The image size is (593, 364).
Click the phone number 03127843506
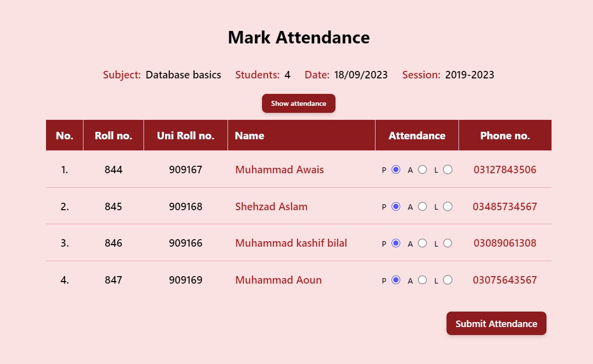505,170
